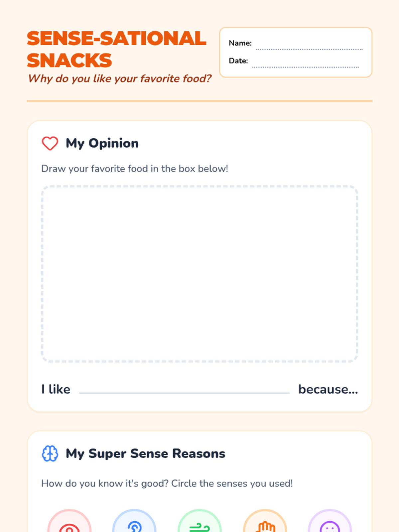
Task: Click inside the dashed drawing box
Action: coord(199,274)
